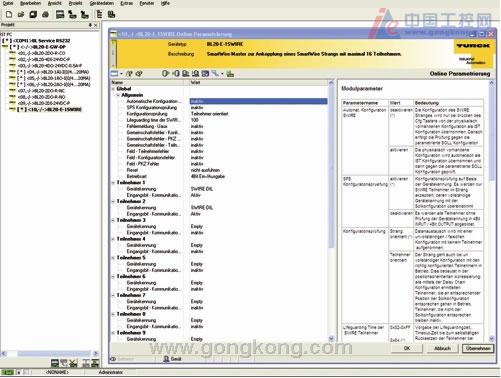Collapse the Allgemein parameter group
Screen dimensions: 501x378
[118, 95]
